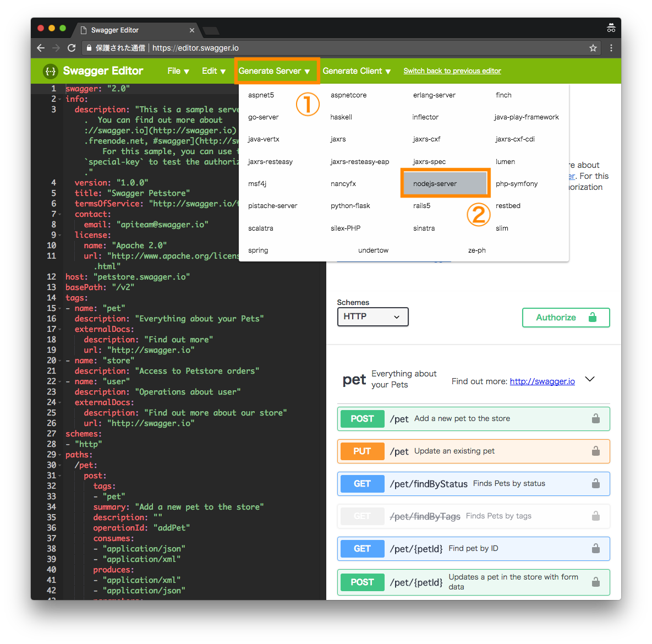The image size is (652, 644).
Task: Click the Authorize button
Action: tap(566, 318)
